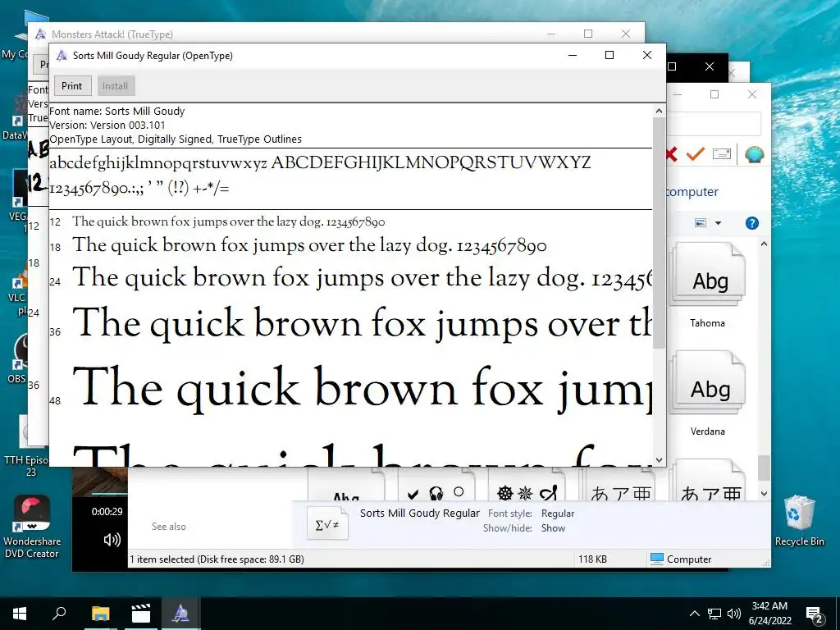The height and width of the screenshot is (630, 840).
Task: Click the speaker volume icon in the video player
Action: point(112,540)
